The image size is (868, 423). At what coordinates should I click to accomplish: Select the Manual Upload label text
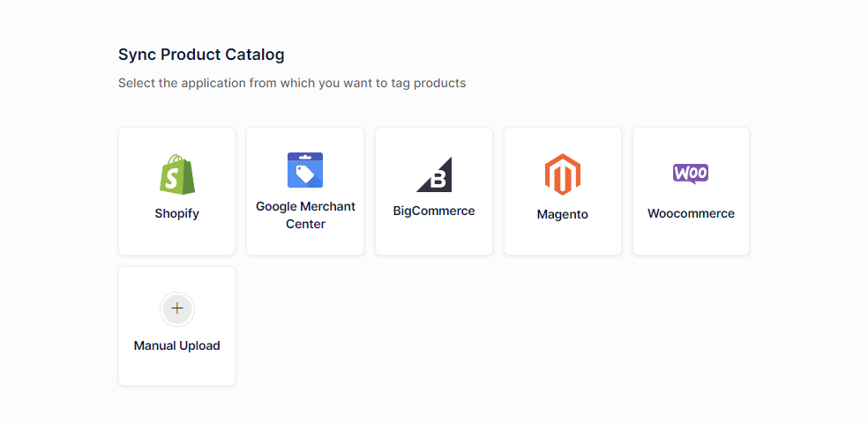coord(176,345)
